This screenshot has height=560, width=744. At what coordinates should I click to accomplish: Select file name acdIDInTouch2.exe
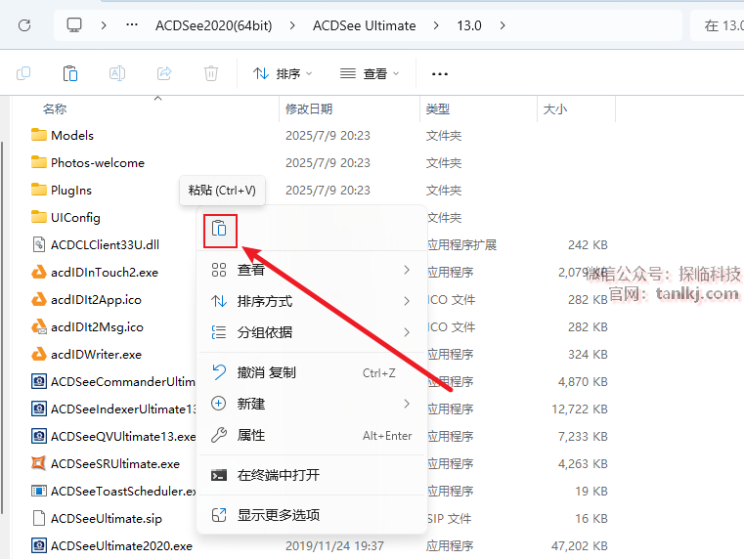105,272
